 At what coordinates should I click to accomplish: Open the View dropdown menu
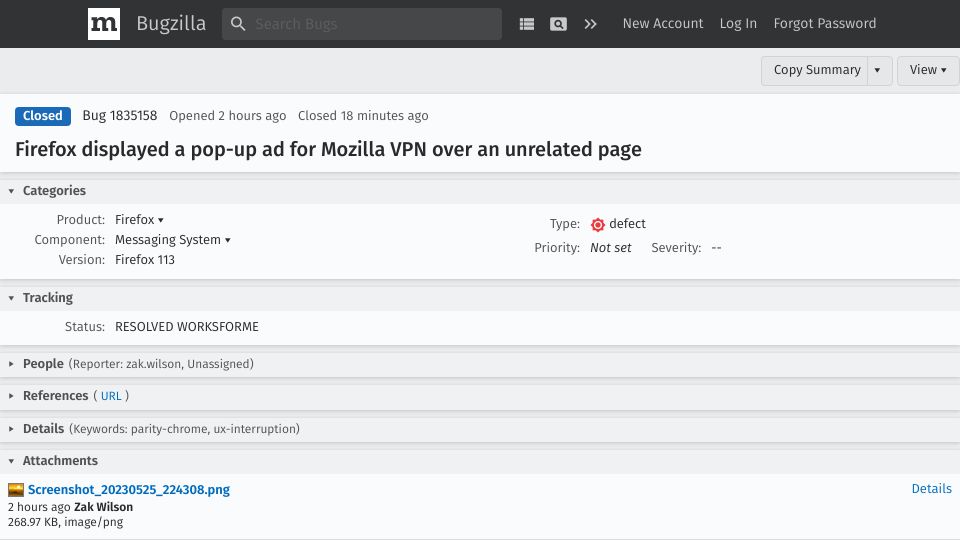pyautogui.click(x=928, y=70)
